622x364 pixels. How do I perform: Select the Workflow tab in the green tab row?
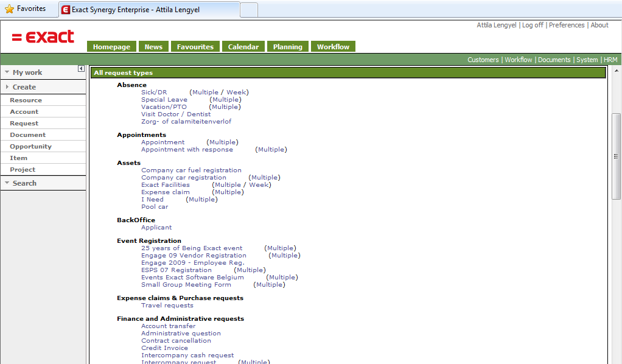tap(334, 47)
